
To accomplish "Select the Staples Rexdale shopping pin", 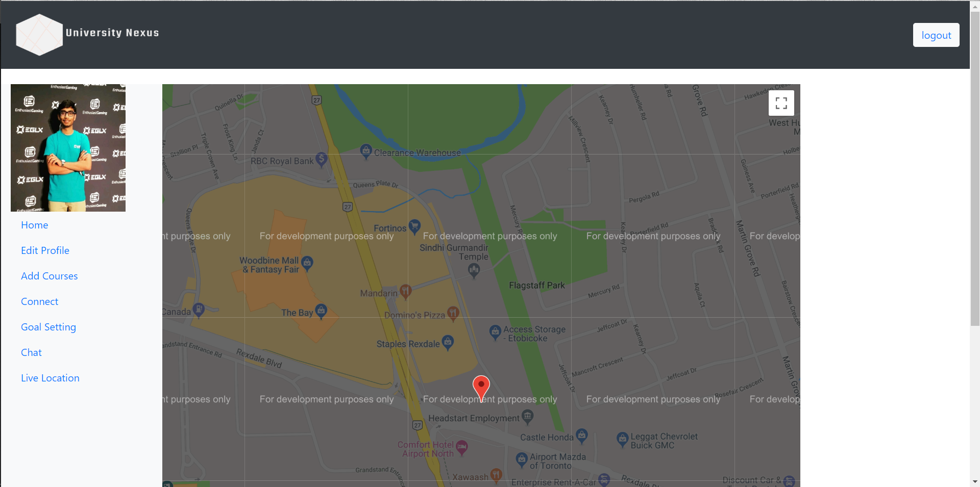I will 448,343.
